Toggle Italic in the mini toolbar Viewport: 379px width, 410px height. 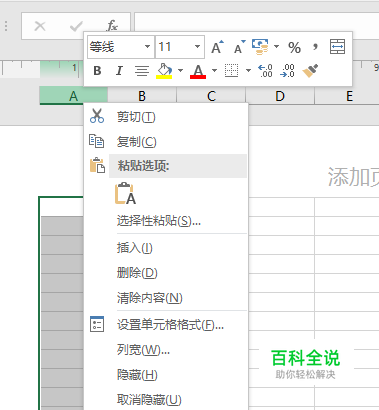point(119,71)
